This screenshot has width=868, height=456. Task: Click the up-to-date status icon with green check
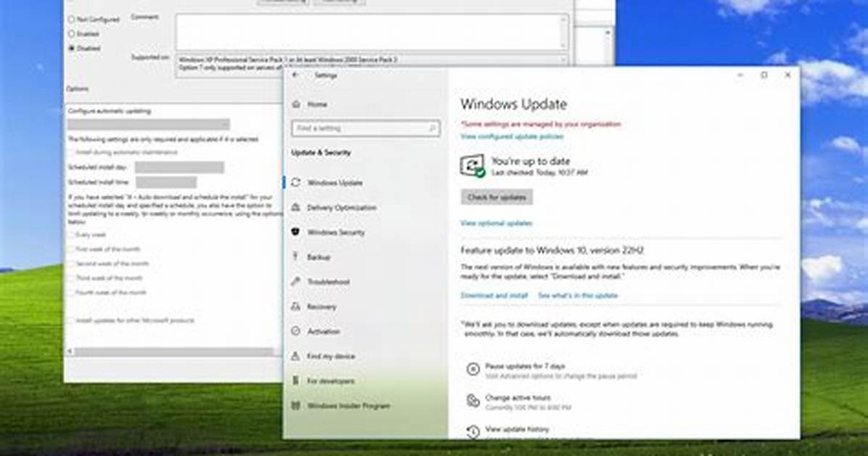click(472, 166)
